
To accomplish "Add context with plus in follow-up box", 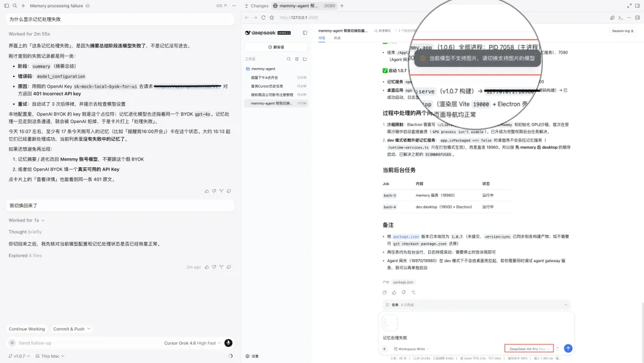I will [x=13, y=343].
